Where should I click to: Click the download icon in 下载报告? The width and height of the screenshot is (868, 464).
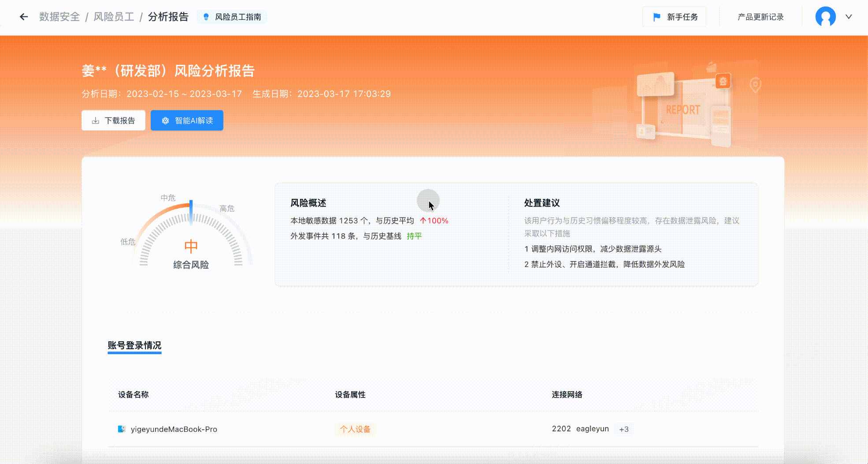(x=95, y=120)
